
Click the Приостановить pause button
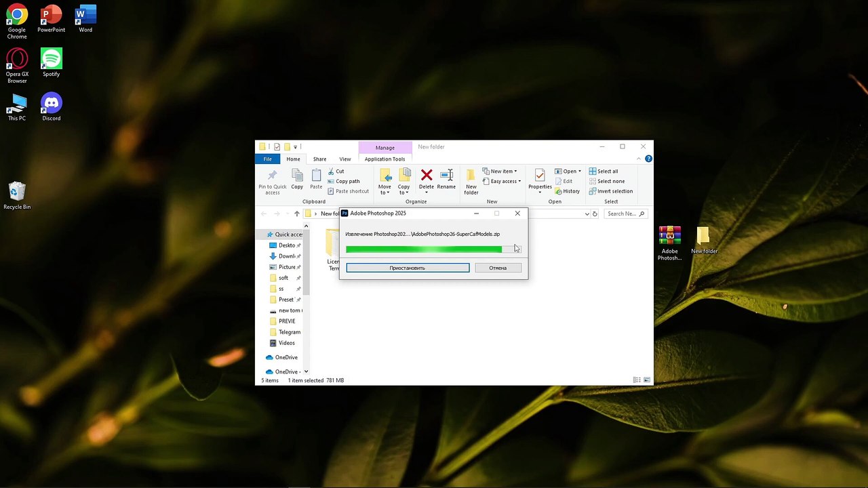408,268
